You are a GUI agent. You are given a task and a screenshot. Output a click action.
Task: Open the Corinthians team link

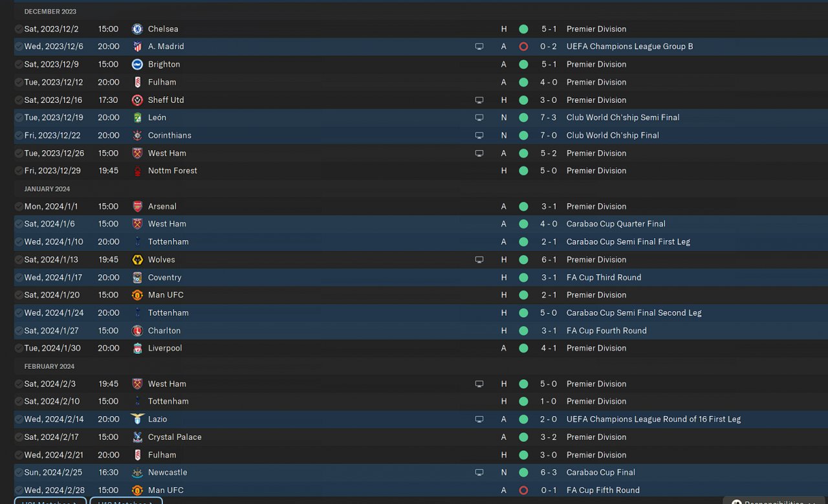169,135
